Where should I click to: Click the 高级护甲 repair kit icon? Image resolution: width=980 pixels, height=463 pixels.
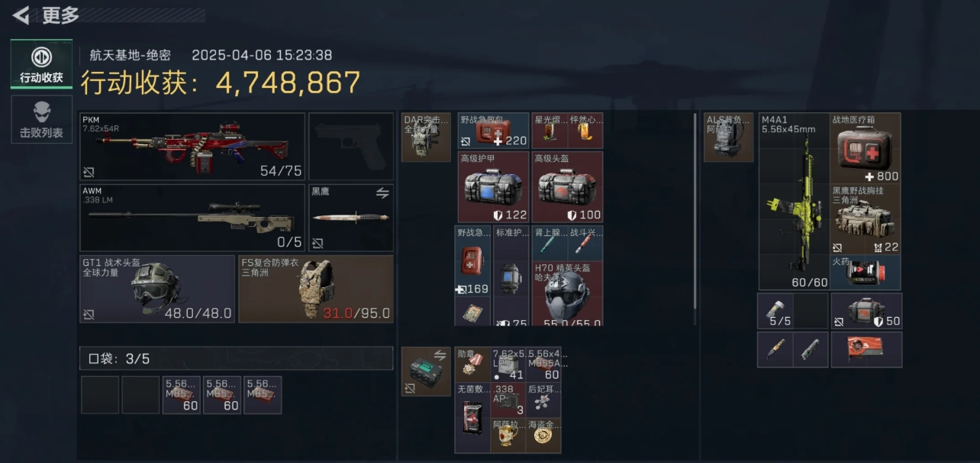(493, 186)
